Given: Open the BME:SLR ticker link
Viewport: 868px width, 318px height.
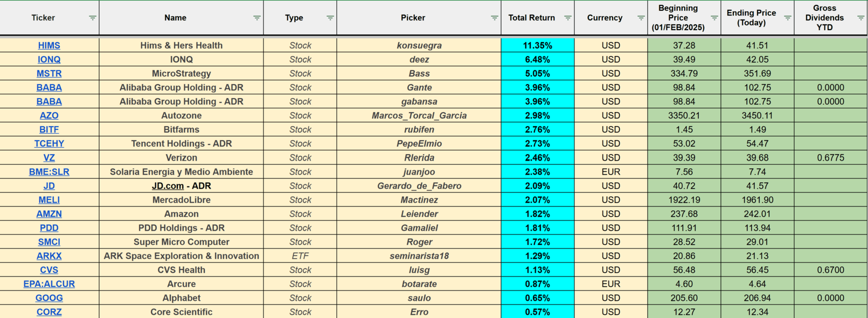Looking at the screenshot, I should (x=49, y=172).
